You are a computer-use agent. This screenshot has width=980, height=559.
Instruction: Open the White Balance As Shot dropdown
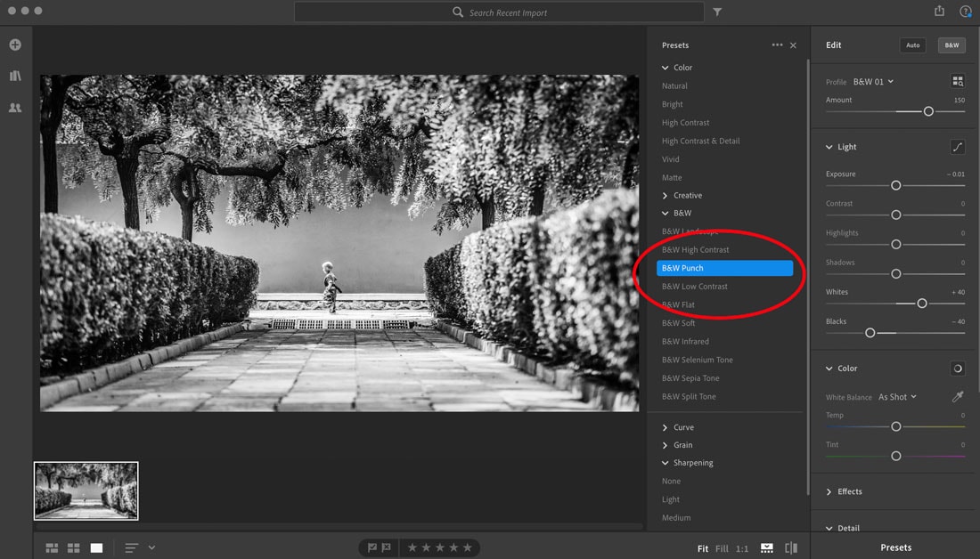(897, 397)
